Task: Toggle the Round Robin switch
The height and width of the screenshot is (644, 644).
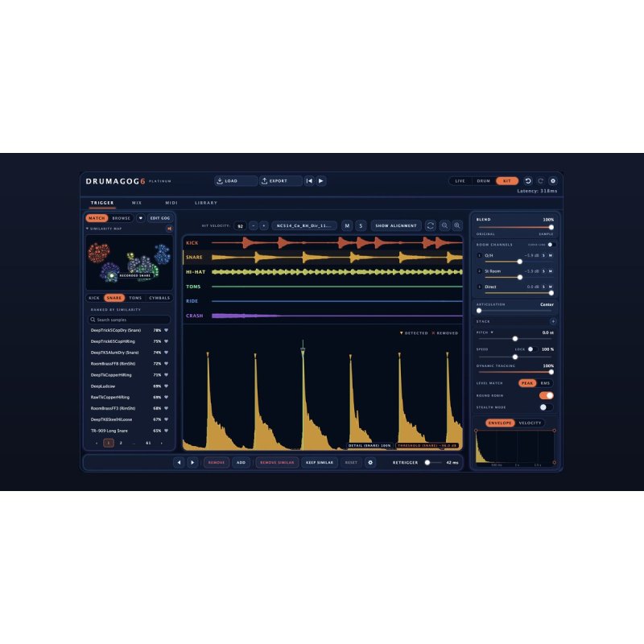Action: (x=547, y=395)
